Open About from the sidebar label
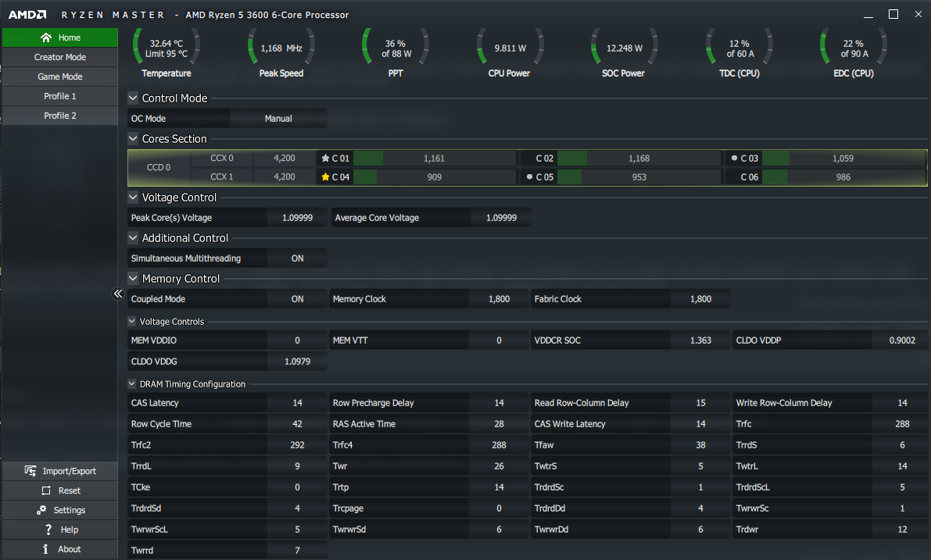931x560 pixels. [70, 549]
